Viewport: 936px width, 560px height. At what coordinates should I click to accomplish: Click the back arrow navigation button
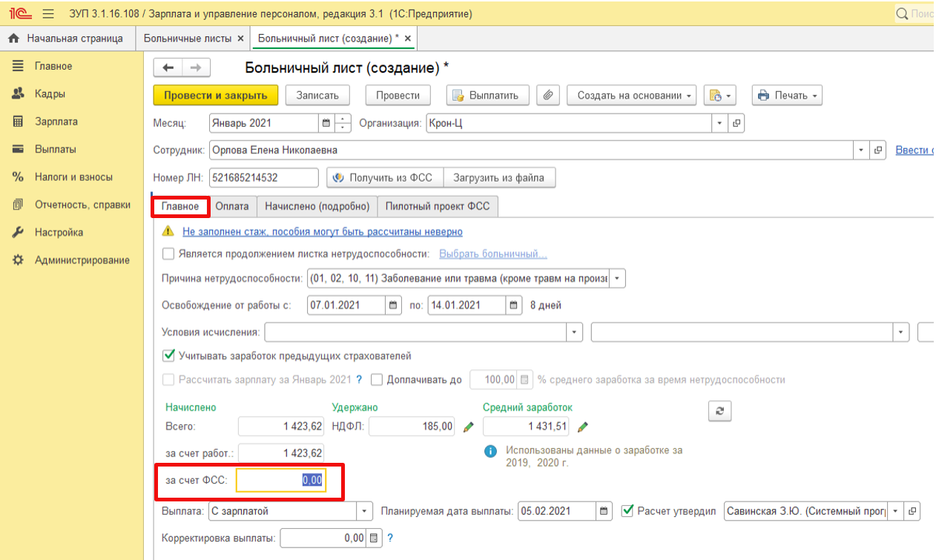click(x=168, y=67)
